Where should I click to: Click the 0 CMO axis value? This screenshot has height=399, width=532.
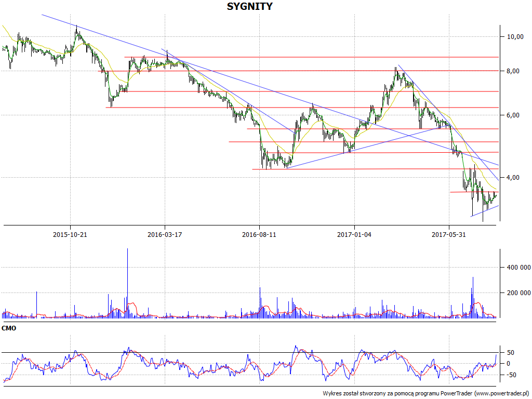(x=508, y=364)
